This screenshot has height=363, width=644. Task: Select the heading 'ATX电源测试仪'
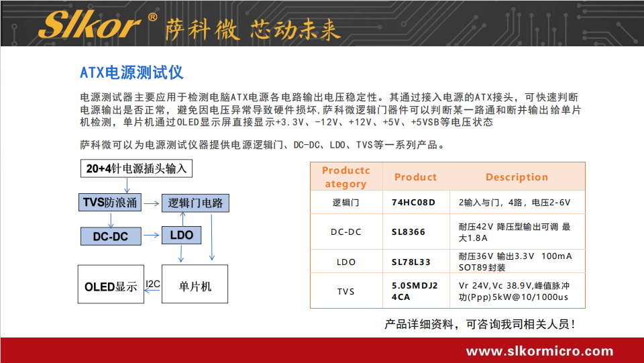(x=131, y=72)
